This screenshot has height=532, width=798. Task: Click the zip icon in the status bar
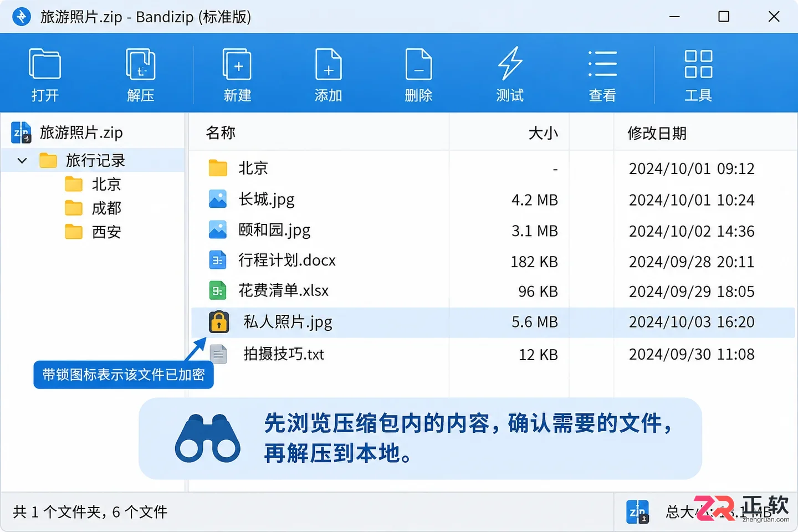coord(637,511)
